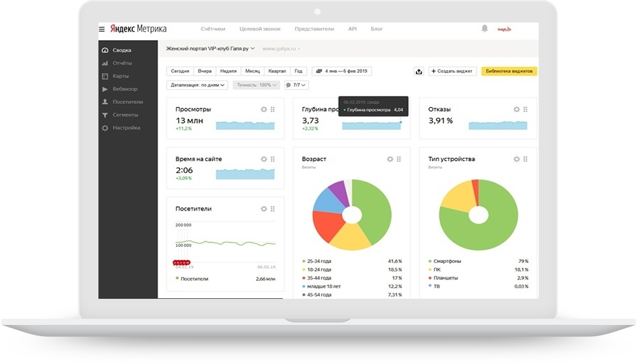Open settings gear on Просмотры widget

point(264,109)
